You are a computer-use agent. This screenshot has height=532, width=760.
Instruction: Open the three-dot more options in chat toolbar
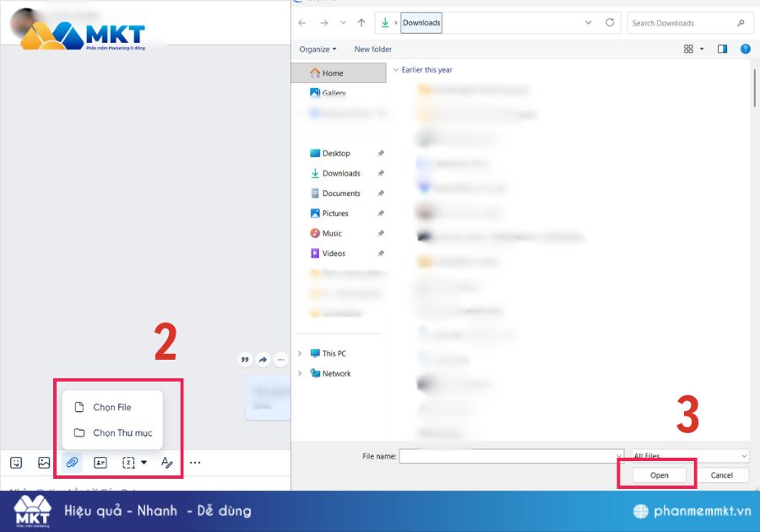(195, 463)
